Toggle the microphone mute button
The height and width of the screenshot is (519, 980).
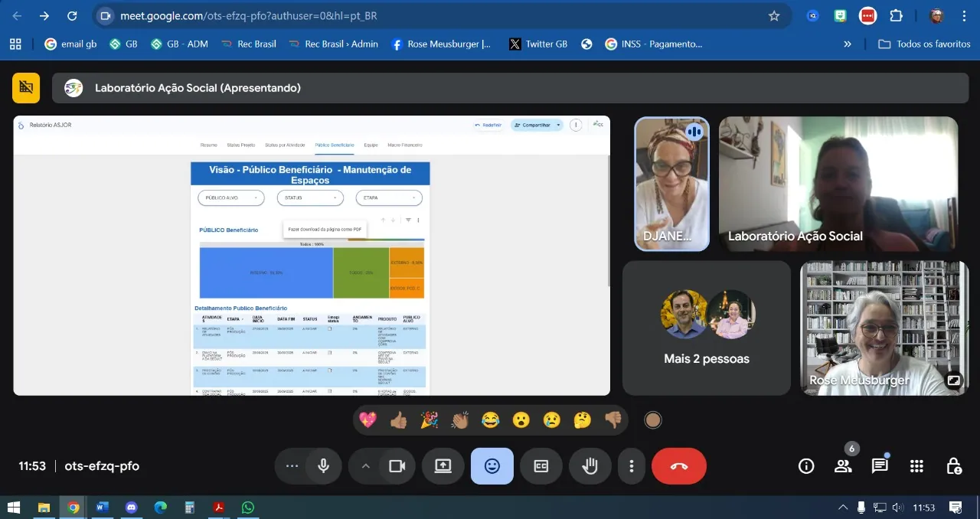(324, 466)
